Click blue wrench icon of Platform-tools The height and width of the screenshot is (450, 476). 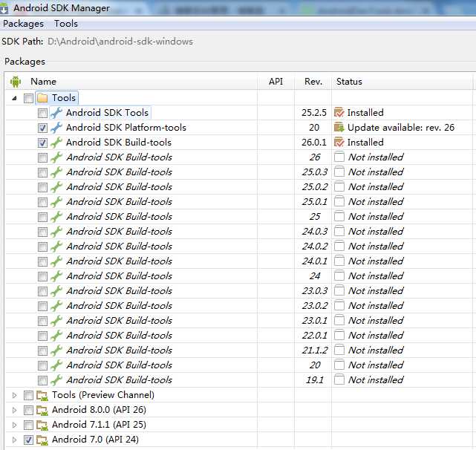pos(56,128)
